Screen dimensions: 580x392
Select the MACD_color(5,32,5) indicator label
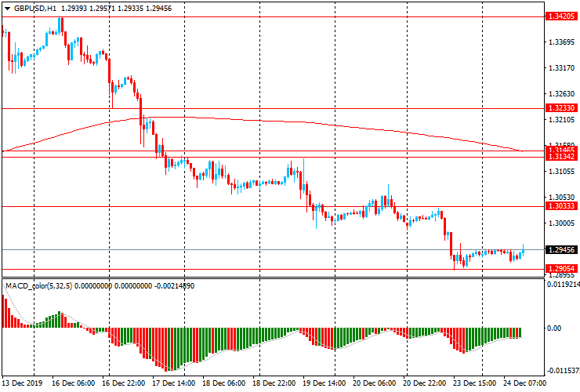(x=39, y=285)
